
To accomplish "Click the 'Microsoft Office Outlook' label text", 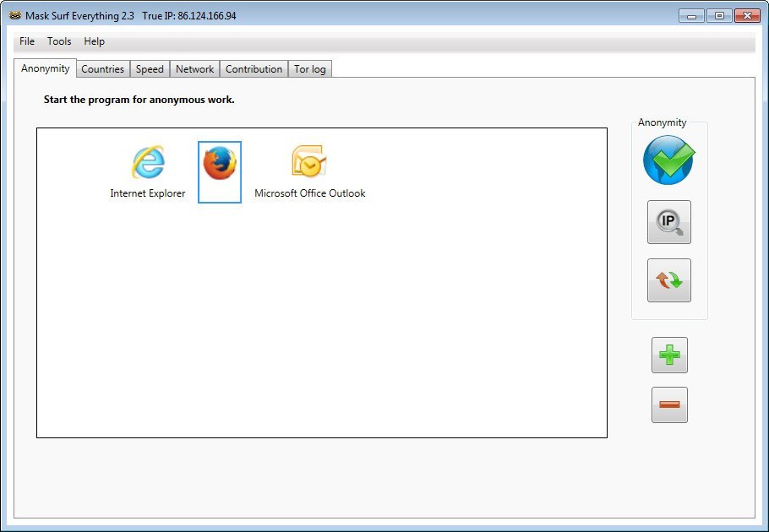I will [x=309, y=193].
